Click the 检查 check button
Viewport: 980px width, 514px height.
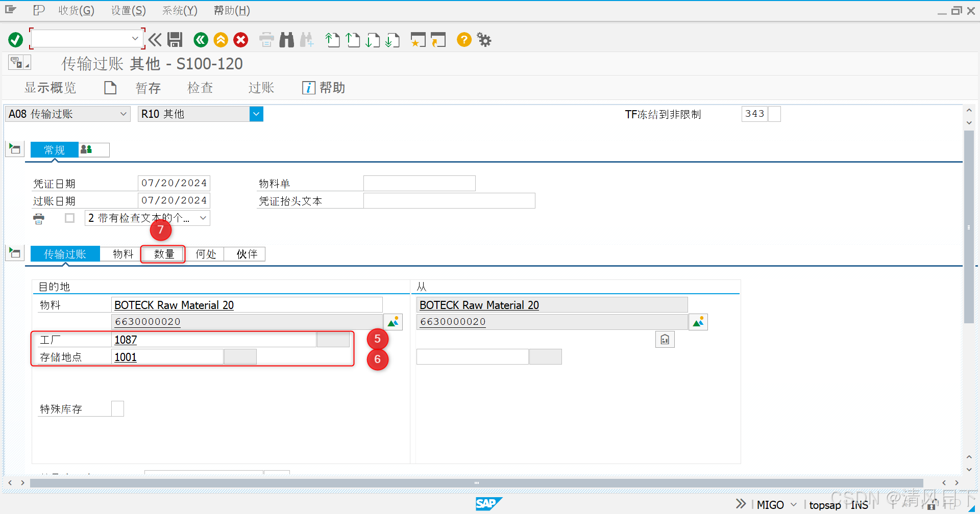(x=200, y=88)
